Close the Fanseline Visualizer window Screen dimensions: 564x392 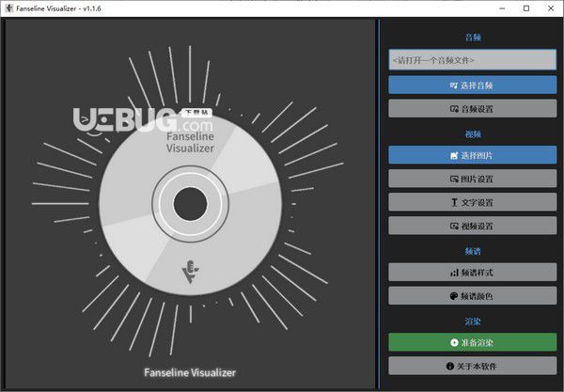pos(551,8)
